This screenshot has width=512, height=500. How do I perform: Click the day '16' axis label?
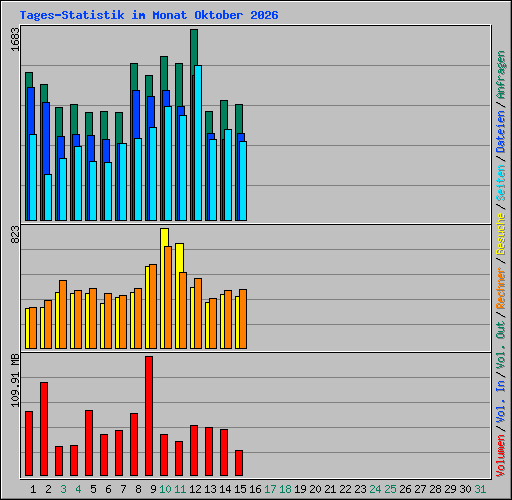[255, 489]
